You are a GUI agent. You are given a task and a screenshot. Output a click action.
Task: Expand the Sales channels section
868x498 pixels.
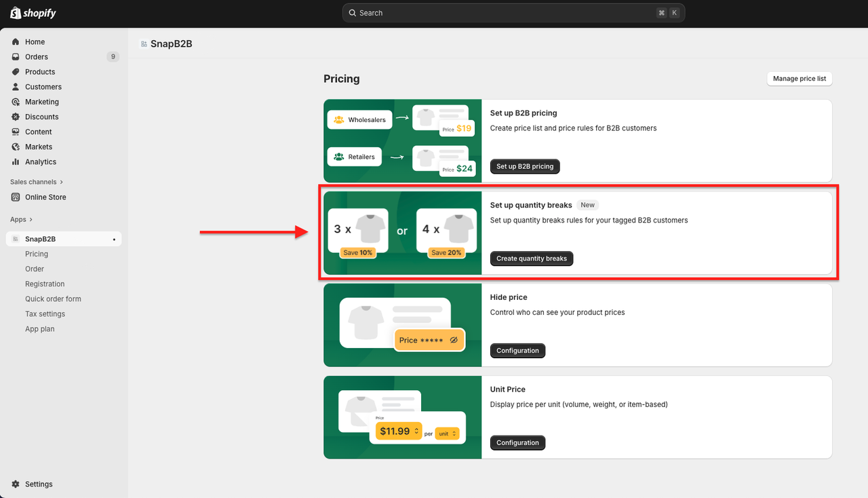tap(37, 182)
